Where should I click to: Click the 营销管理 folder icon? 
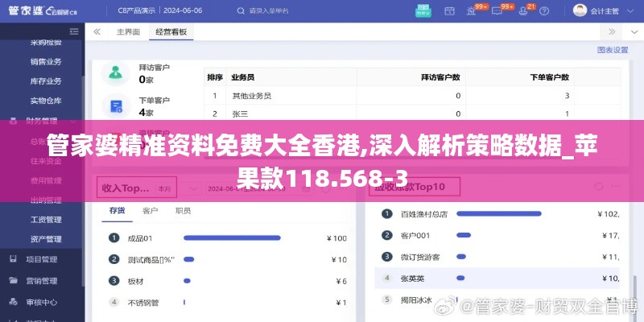click(x=14, y=281)
